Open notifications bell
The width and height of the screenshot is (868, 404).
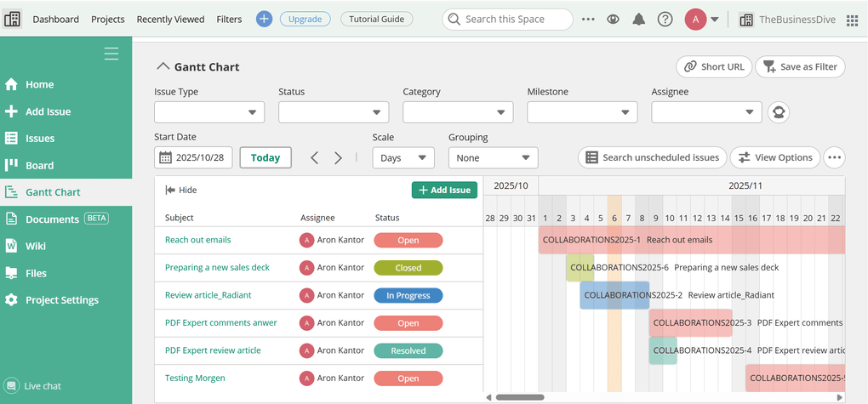coord(639,19)
